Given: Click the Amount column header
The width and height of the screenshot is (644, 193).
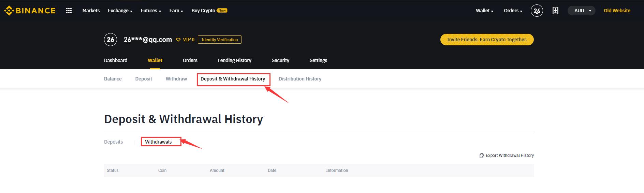Looking at the screenshot, I should (217, 170).
